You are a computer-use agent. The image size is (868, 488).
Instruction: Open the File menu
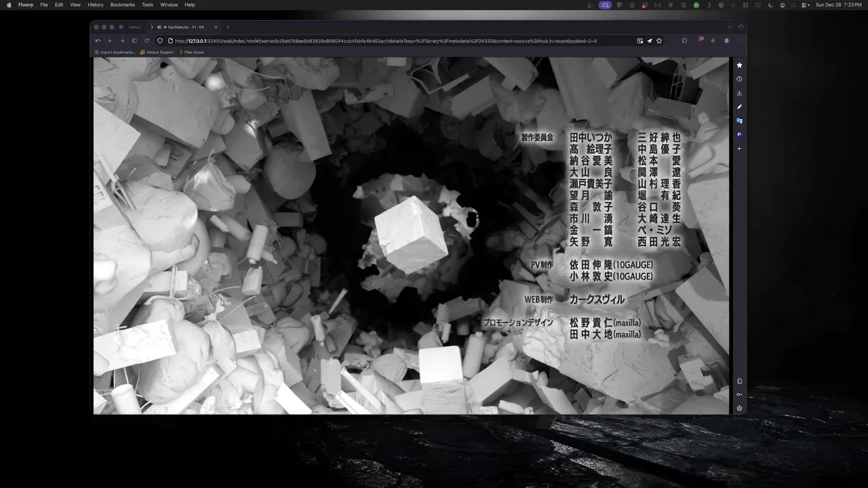pyautogui.click(x=44, y=5)
